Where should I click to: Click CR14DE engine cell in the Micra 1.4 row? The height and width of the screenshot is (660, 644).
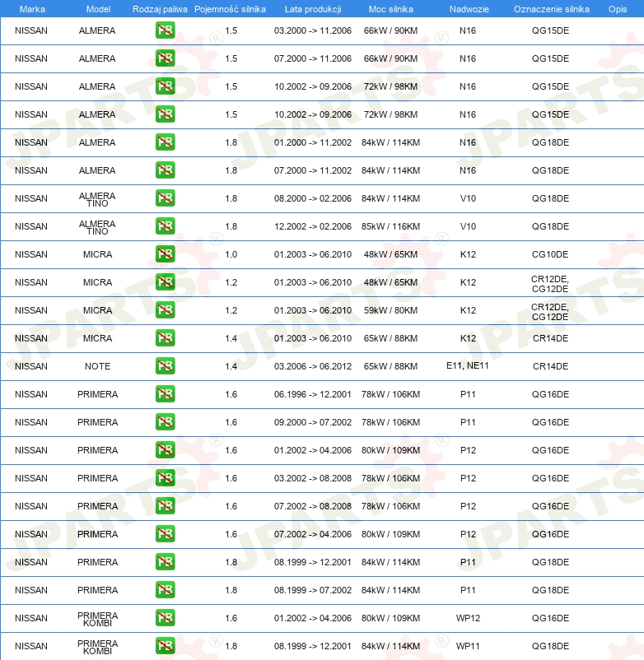[550, 338]
